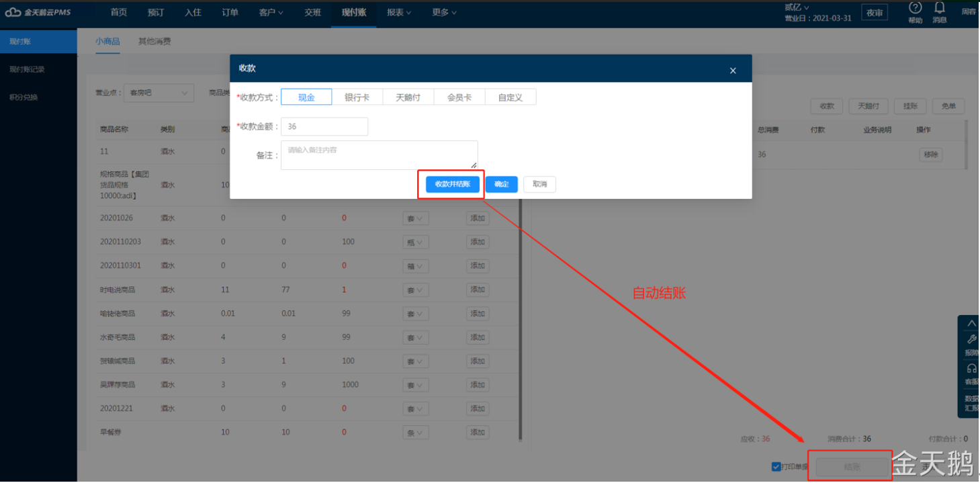Screen dimensions: 980x483
Task: Open the 预订 menu item
Action: (156, 12)
